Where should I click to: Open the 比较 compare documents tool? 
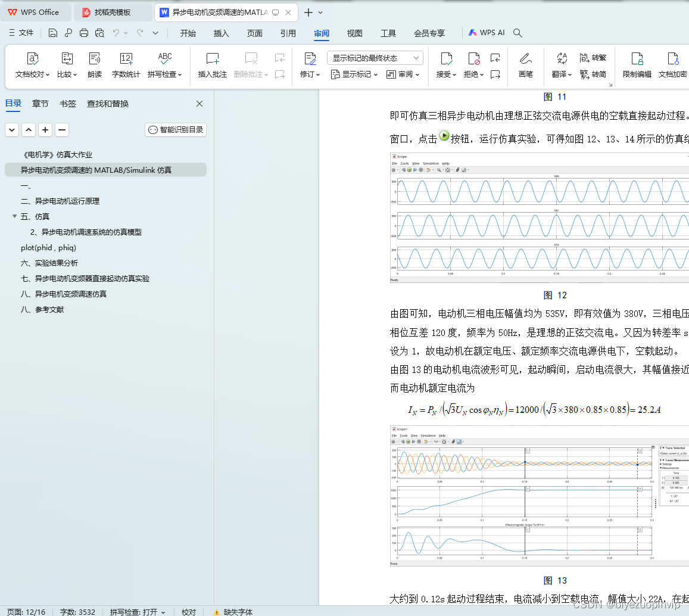(x=67, y=65)
